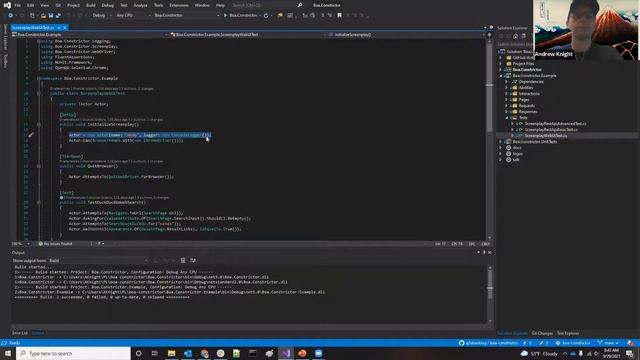Open the Help menu
The image size is (640, 360).
point(220,5)
